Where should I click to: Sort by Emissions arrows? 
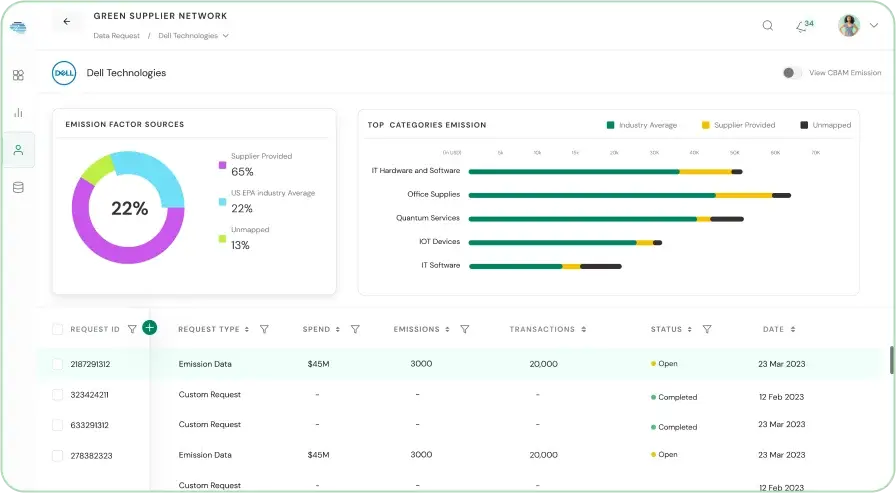(x=447, y=330)
